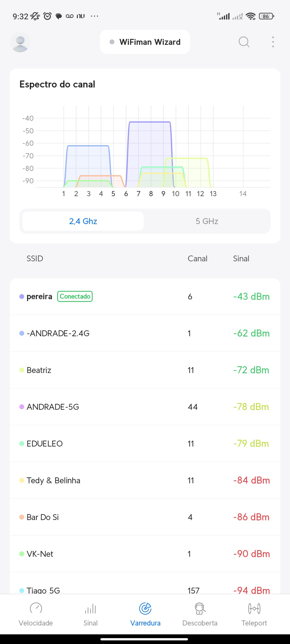Sort networks by the Sinal column
Screen dimensions: 290x644
point(241,259)
